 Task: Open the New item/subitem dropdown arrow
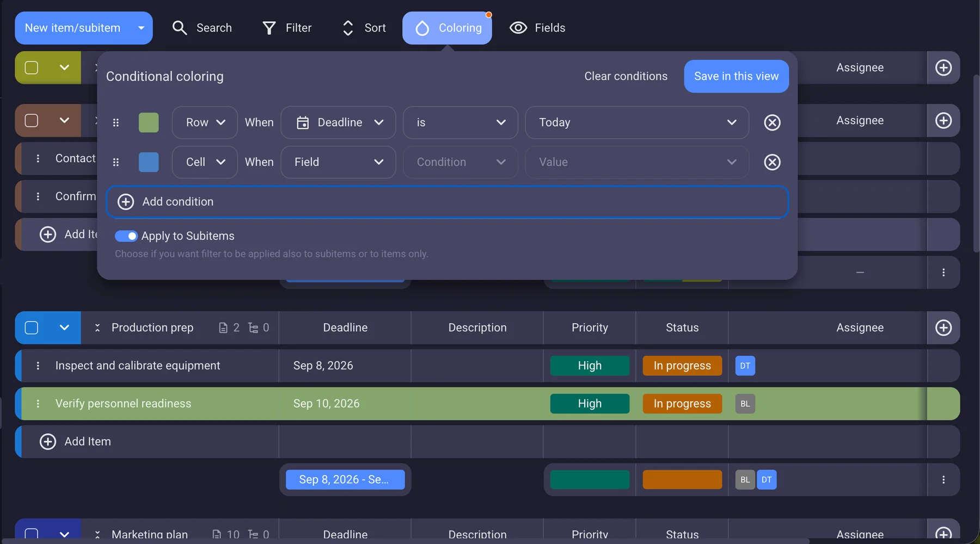coord(141,28)
